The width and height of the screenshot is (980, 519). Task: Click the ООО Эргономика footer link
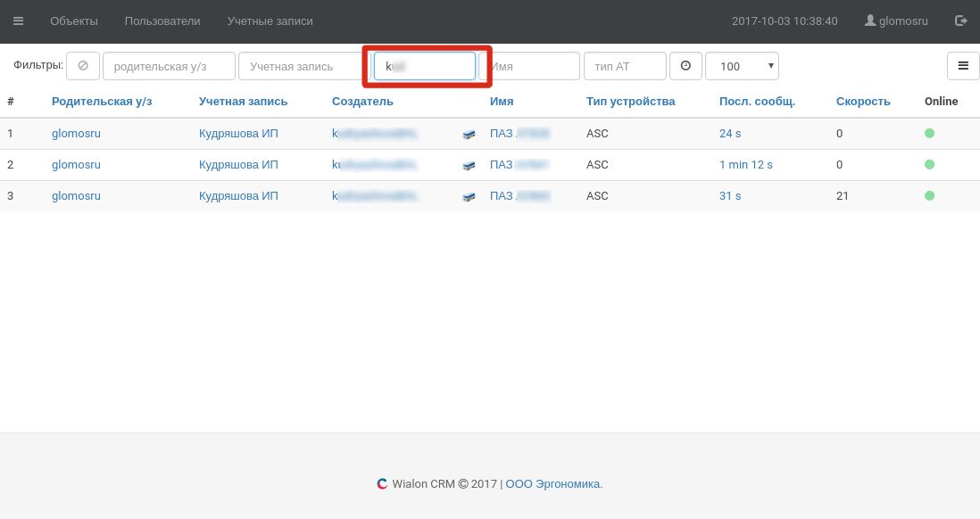click(553, 484)
